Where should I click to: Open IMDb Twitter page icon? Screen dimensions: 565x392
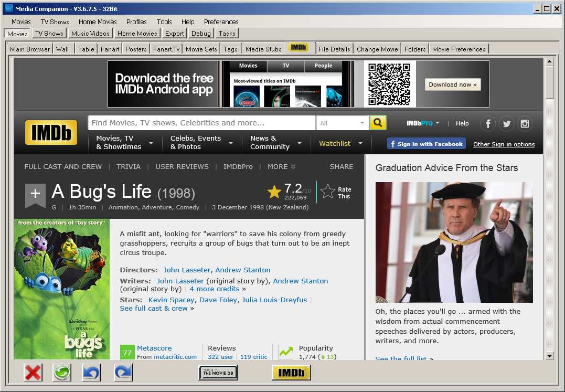point(507,123)
